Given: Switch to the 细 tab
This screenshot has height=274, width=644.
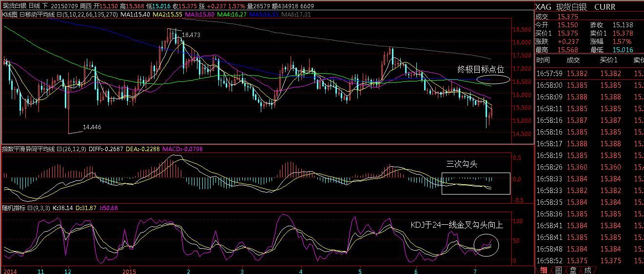Looking at the screenshot, I should pyautogui.click(x=543, y=270).
